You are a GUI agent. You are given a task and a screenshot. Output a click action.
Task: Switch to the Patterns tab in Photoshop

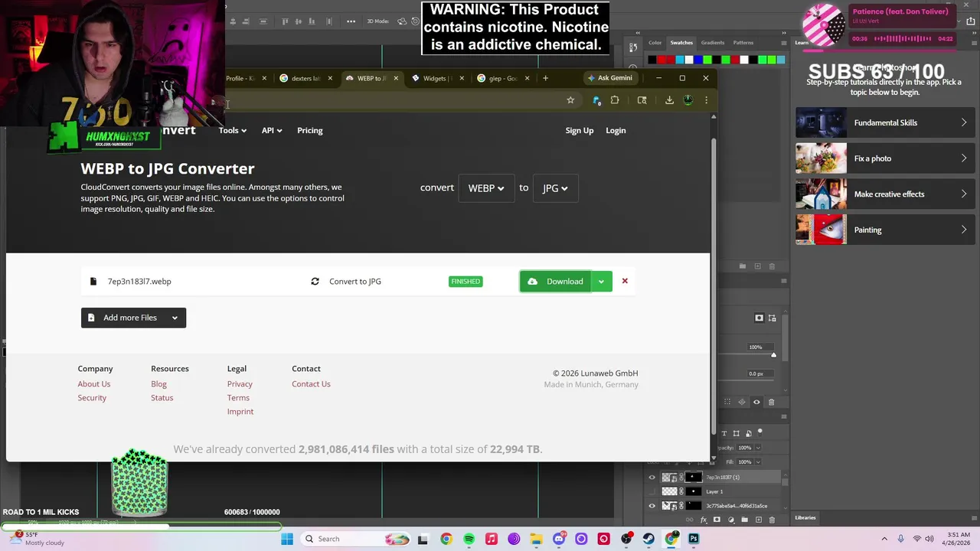pyautogui.click(x=743, y=43)
